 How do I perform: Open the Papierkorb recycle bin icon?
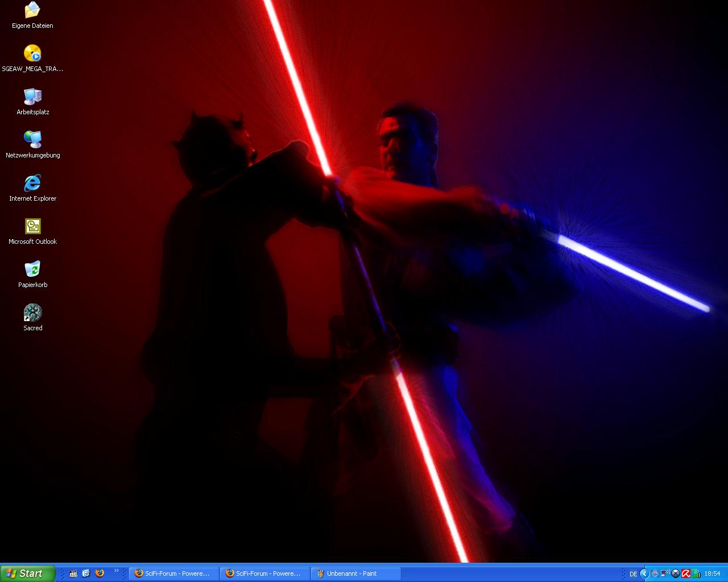point(32,269)
